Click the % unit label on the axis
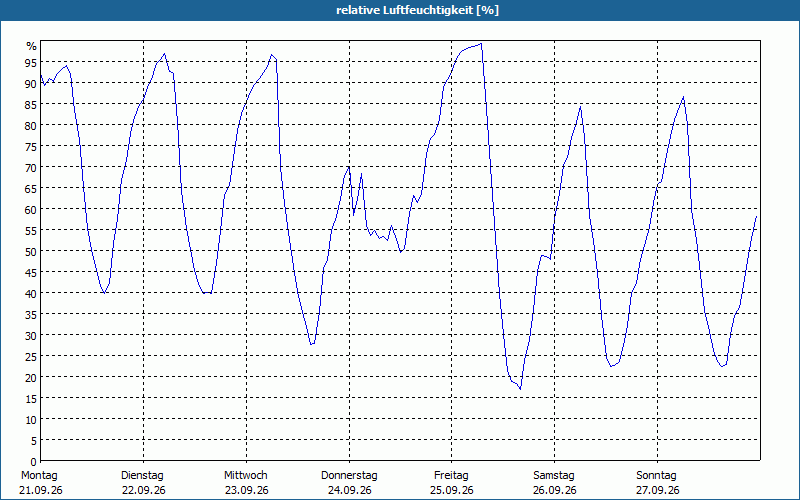800x500 pixels. tap(32, 46)
